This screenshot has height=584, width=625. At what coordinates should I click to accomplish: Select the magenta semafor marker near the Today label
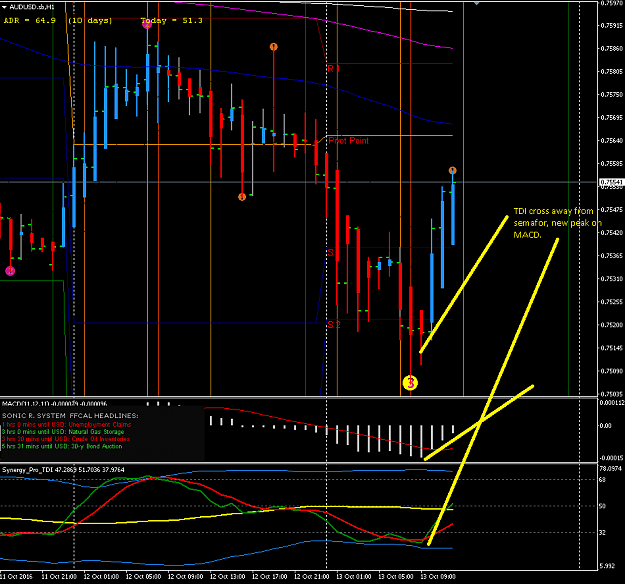[147, 24]
